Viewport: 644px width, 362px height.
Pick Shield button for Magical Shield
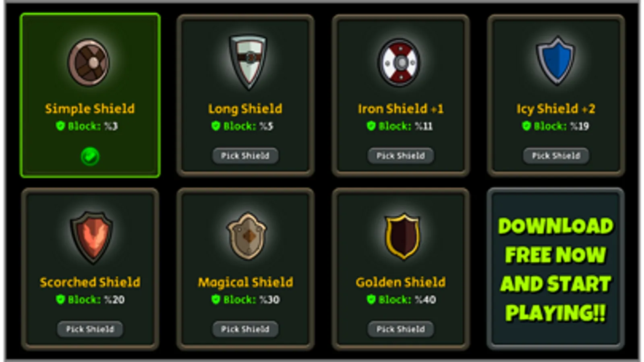pyautogui.click(x=245, y=329)
